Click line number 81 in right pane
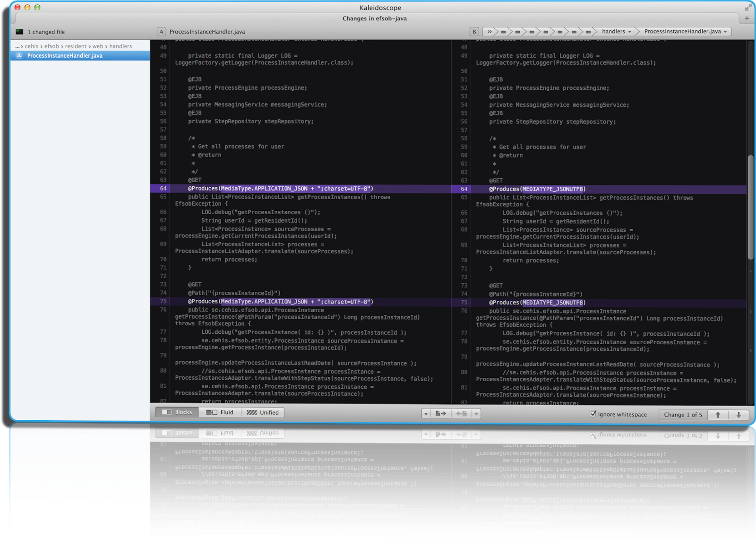Screen dimensions: 756x548 coord(464,388)
